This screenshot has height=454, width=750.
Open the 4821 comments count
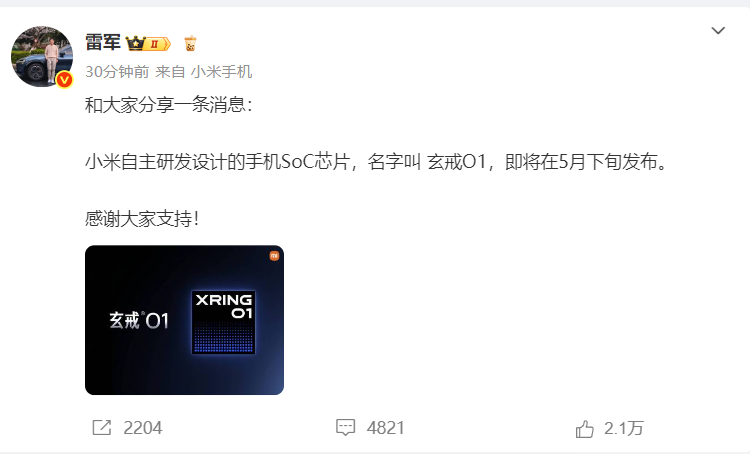tap(386, 428)
